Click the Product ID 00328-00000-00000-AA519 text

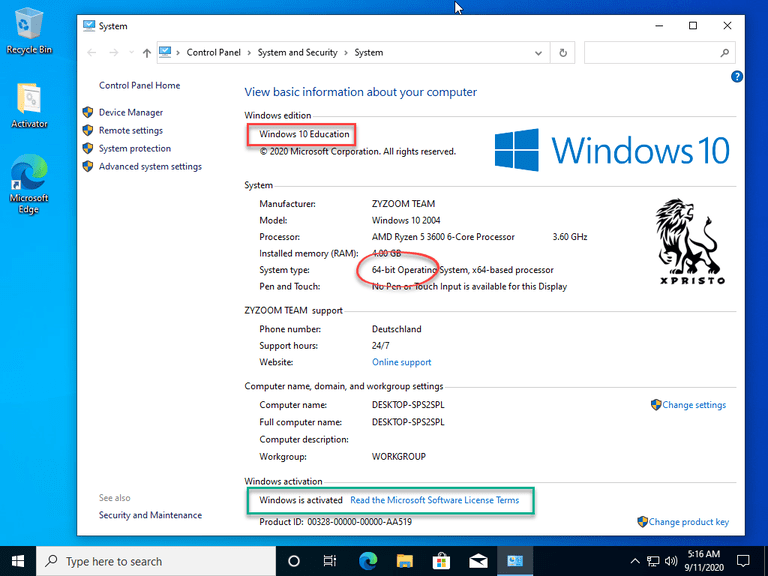(336, 522)
